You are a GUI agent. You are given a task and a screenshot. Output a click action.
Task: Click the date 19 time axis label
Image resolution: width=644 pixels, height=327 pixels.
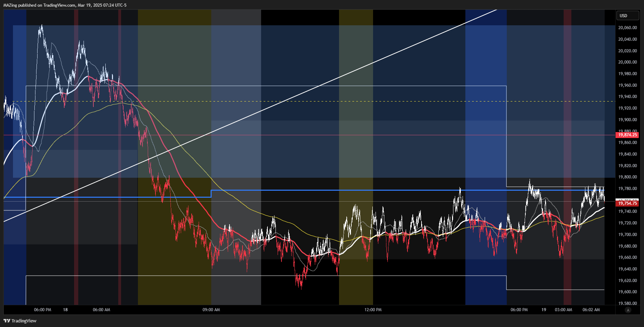[x=544, y=310]
